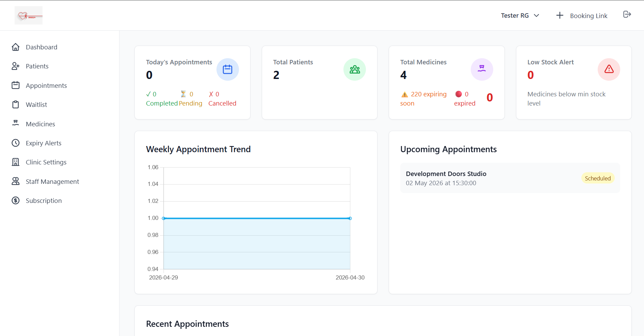Viewport: 644px width, 336px height.
Task: Click the Subscription dollar icon
Action: tap(16, 201)
